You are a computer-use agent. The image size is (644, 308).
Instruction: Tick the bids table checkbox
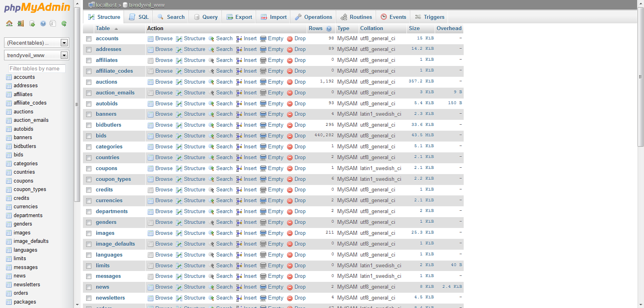[x=89, y=136]
